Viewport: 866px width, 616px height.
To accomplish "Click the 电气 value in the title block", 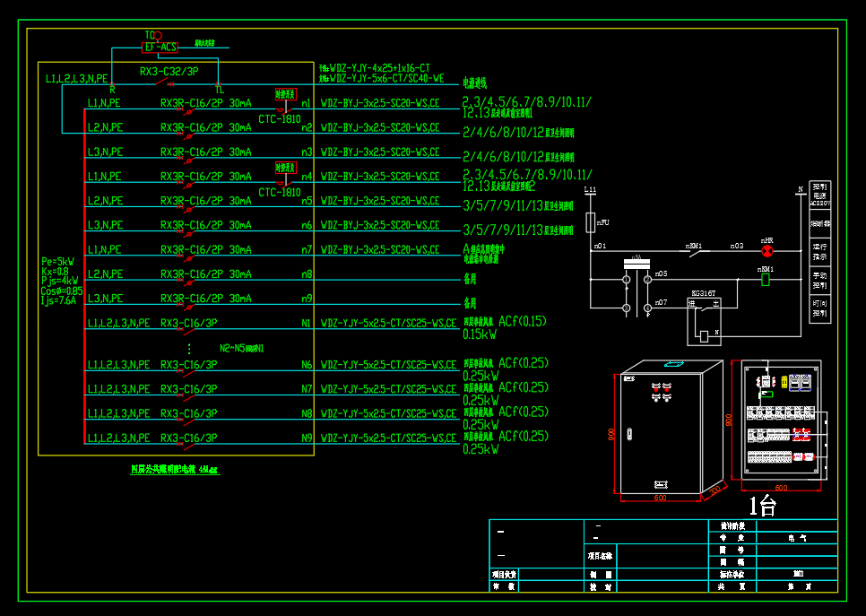I will [797, 538].
